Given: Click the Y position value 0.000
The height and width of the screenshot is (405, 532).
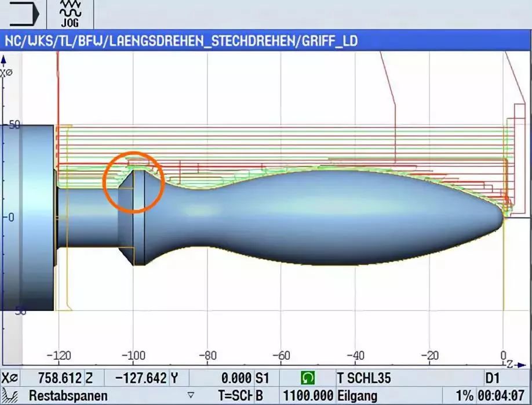Looking at the screenshot, I should (235, 378).
